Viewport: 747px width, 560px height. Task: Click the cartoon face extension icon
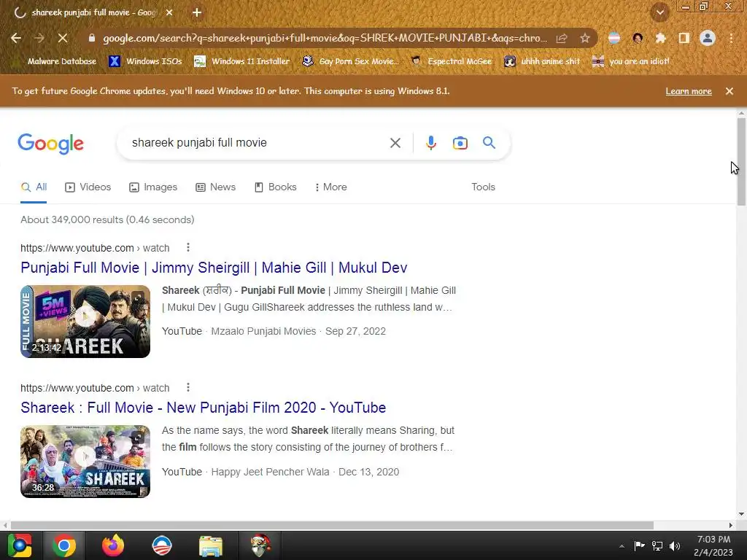(638, 38)
